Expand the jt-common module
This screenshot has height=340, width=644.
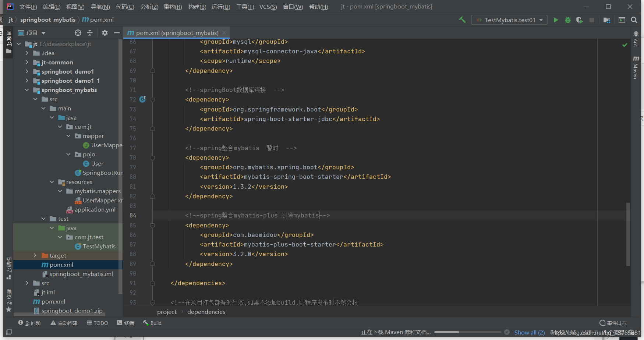27,62
